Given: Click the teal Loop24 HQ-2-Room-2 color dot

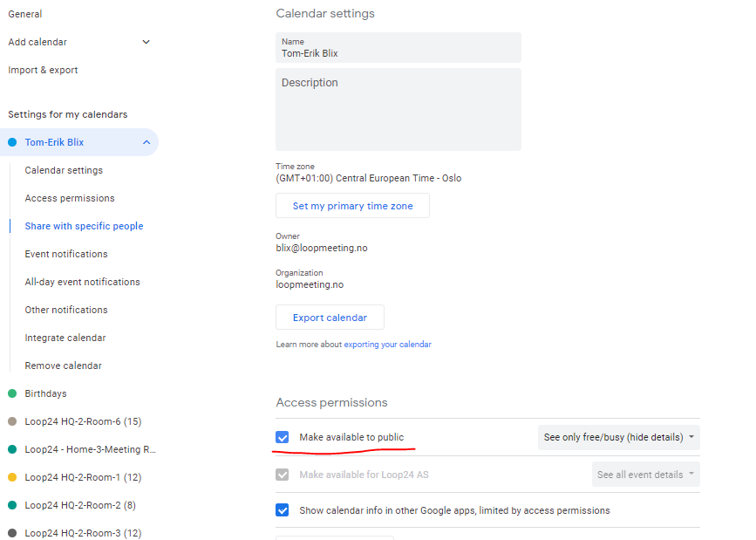Looking at the screenshot, I should pyautogui.click(x=12, y=505).
